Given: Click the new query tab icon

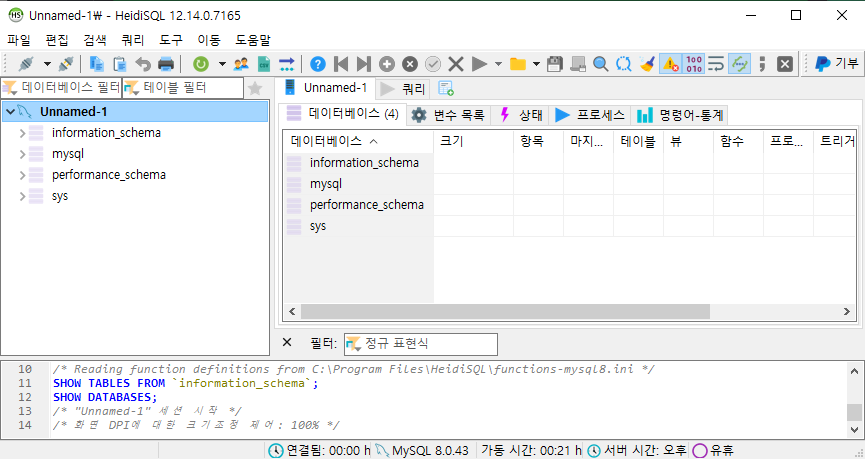Looking at the screenshot, I should point(446,88).
